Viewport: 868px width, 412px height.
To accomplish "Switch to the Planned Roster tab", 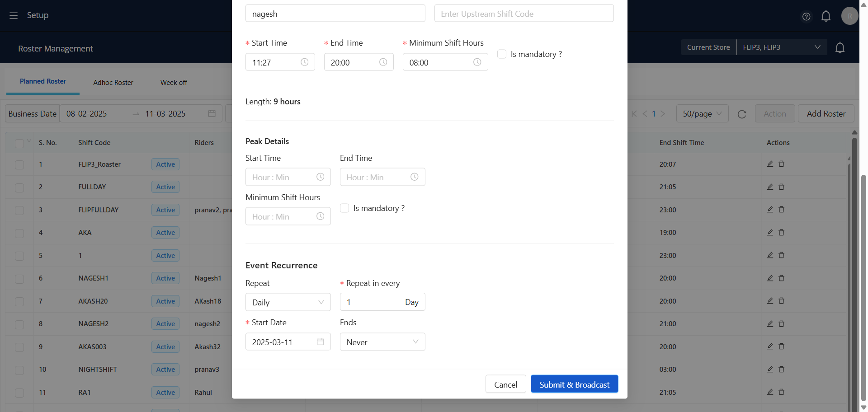I will tap(43, 81).
